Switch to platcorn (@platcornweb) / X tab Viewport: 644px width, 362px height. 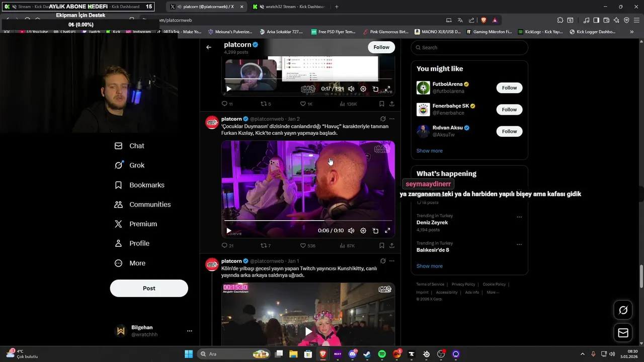point(206,7)
